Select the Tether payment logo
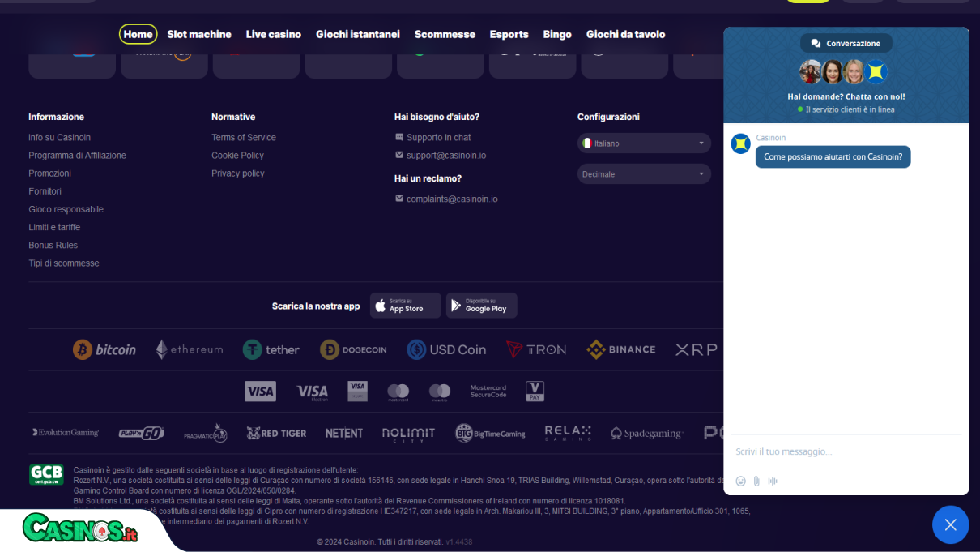The width and height of the screenshot is (980, 552). pos(271,349)
